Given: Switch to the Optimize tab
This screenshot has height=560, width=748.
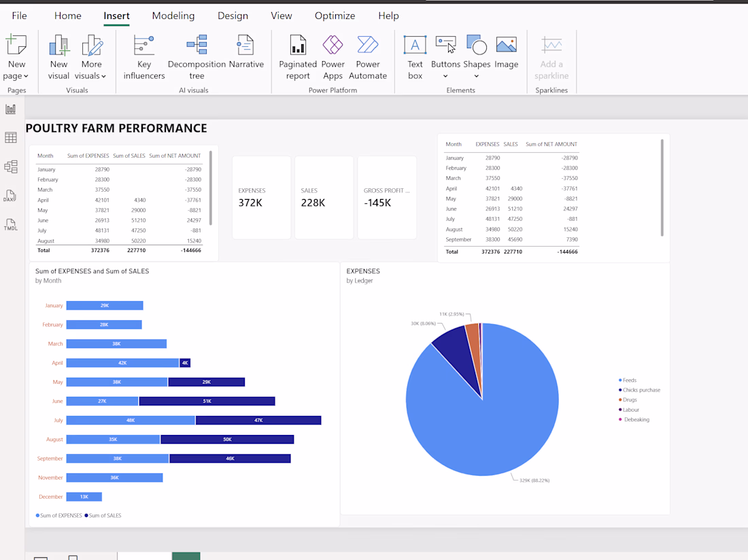Looking at the screenshot, I should [x=335, y=16].
